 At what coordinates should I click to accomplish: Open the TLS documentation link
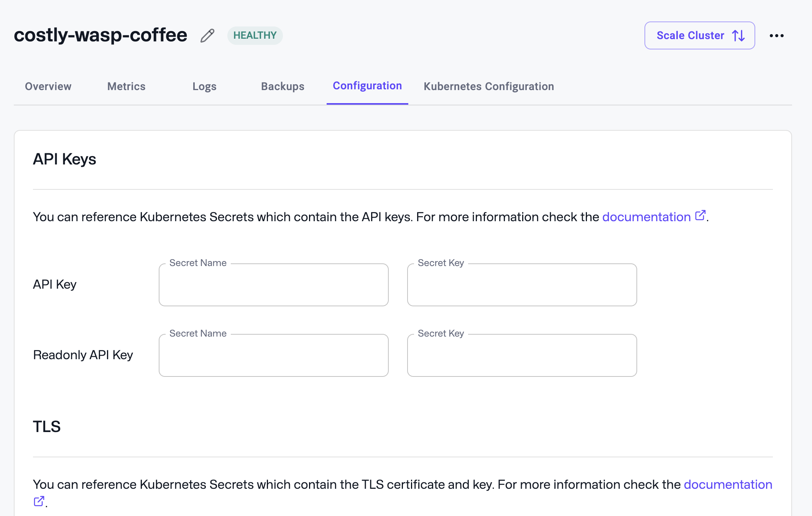[x=728, y=484]
